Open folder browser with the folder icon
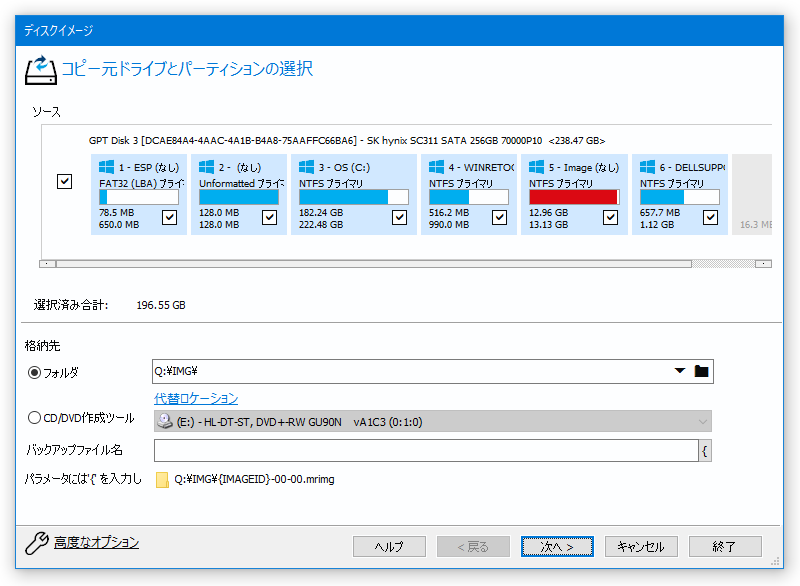 pos(702,371)
